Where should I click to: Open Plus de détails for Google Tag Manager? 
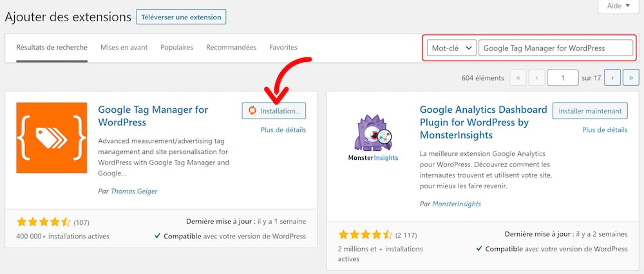tap(283, 130)
